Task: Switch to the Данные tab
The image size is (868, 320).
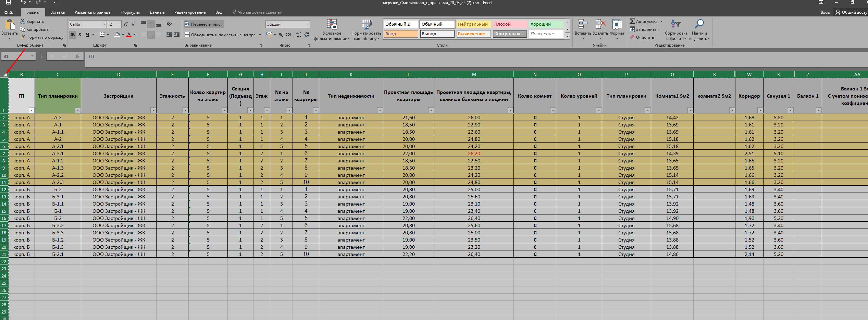Action: (157, 12)
